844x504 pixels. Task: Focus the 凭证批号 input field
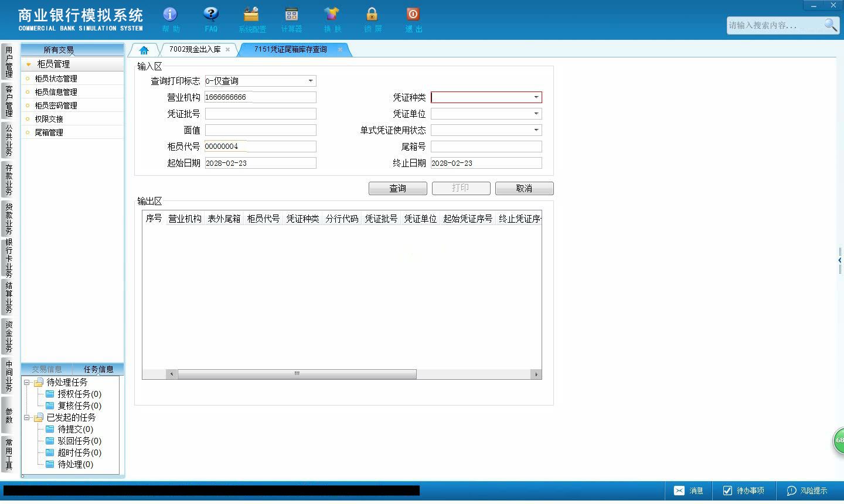(x=260, y=114)
